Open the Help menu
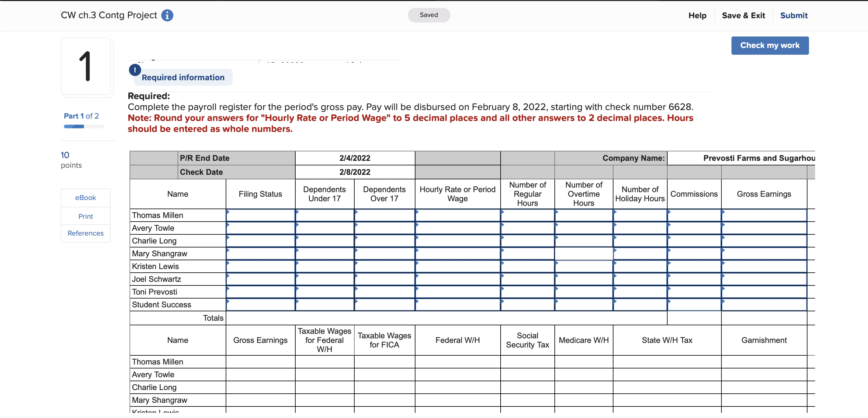Screen dimensions: 868x418 [x=697, y=16]
